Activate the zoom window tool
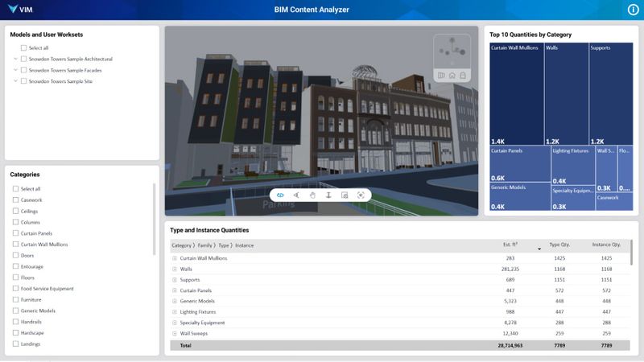Screen dimensions: 644x362 tap(345, 195)
